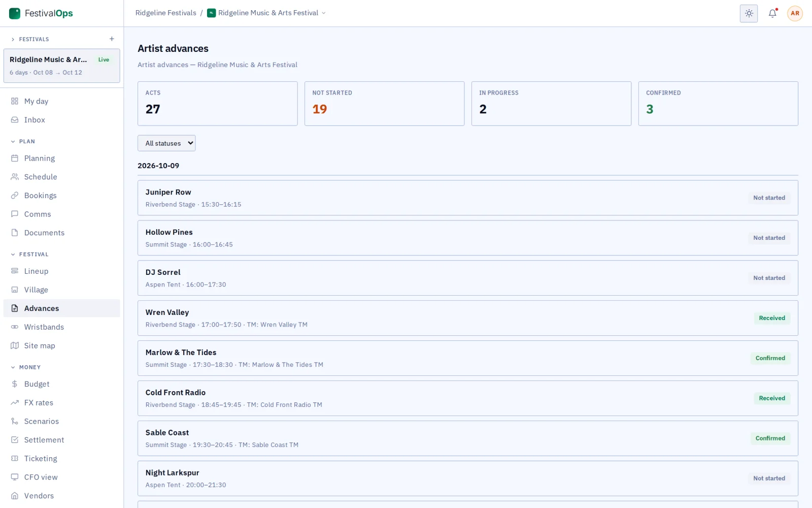Add a new festival with plus icon
The width and height of the screenshot is (812, 508).
tap(112, 39)
